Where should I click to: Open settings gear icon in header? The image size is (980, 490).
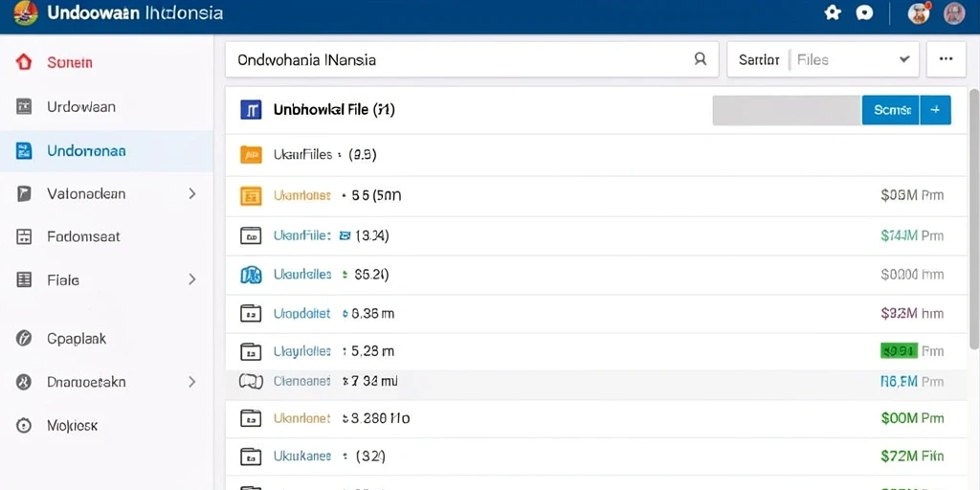tap(833, 12)
